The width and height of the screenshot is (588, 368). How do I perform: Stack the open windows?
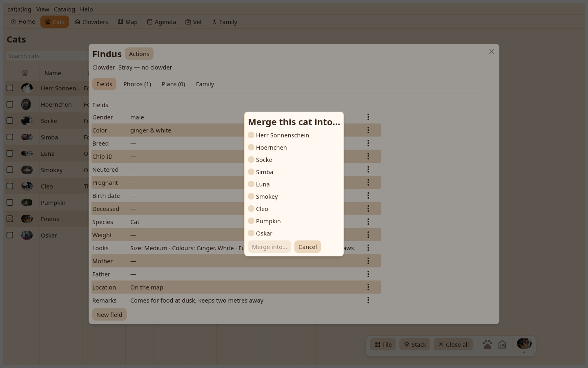click(415, 344)
